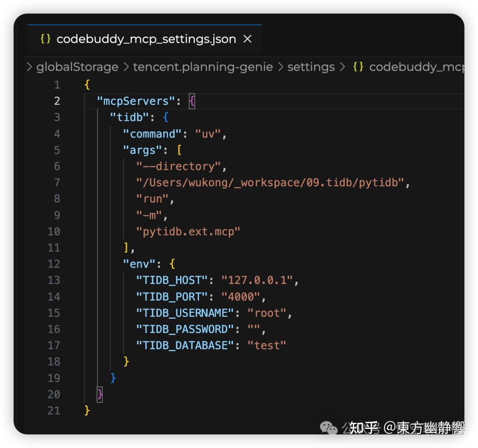Click the "TIDB_HOST" key

tap(172, 280)
